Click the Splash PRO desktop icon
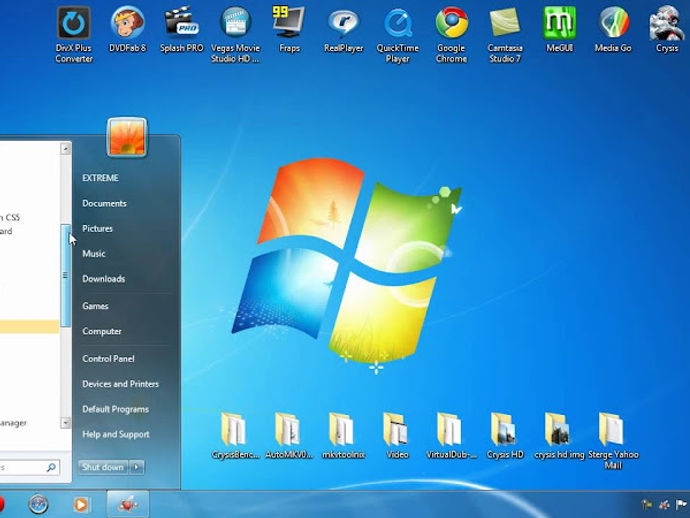Image resolution: width=690 pixels, height=518 pixels. [181, 30]
